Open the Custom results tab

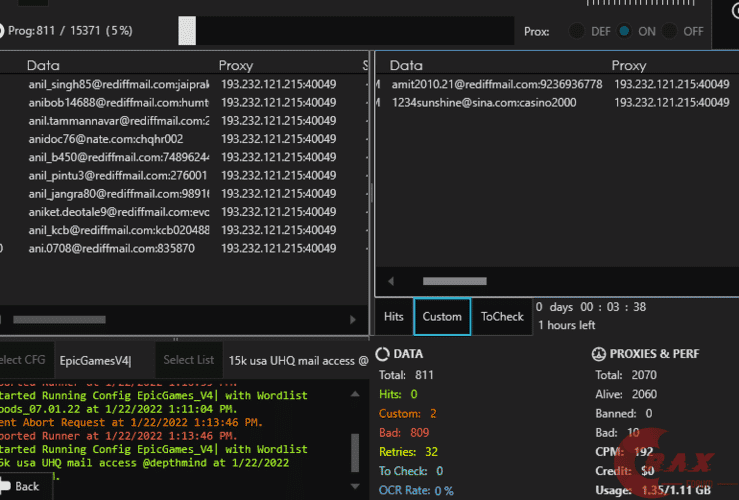(x=442, y=317)
